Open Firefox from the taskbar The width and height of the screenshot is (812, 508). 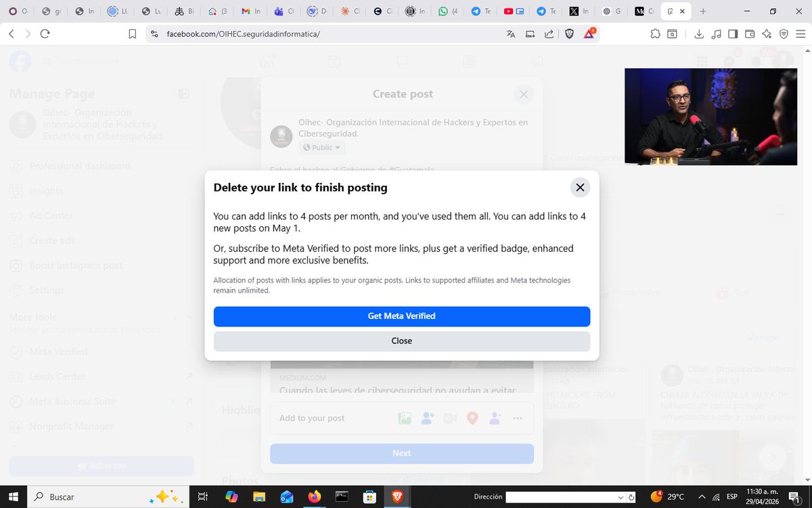click(314, 496)
